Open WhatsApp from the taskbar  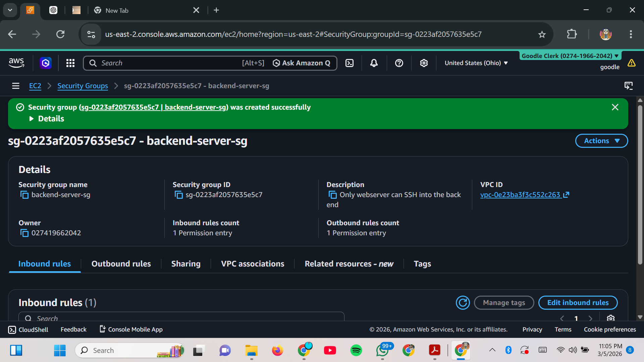coord(382,350)
